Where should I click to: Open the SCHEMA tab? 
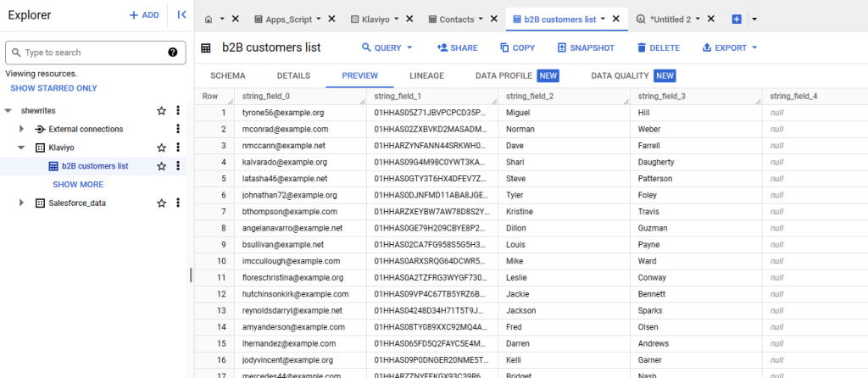[227, 75]
